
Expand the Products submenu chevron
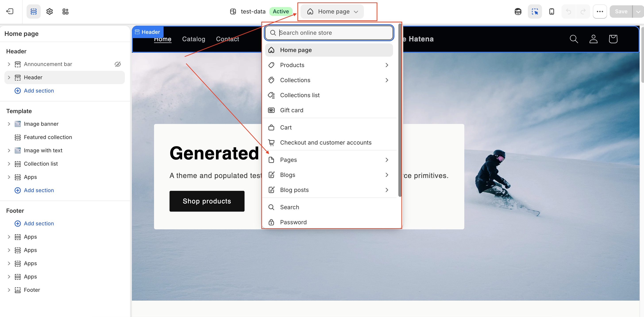(x=387, y=65)
